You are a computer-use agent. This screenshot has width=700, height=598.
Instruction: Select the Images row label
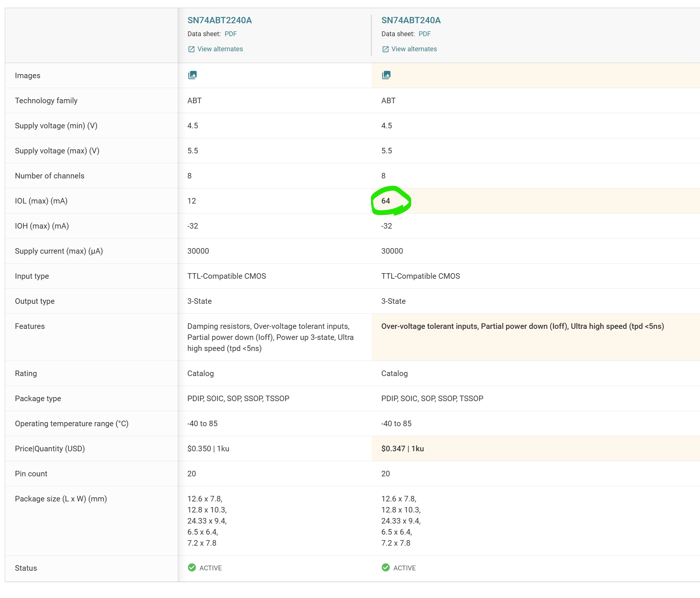[28, 76]
